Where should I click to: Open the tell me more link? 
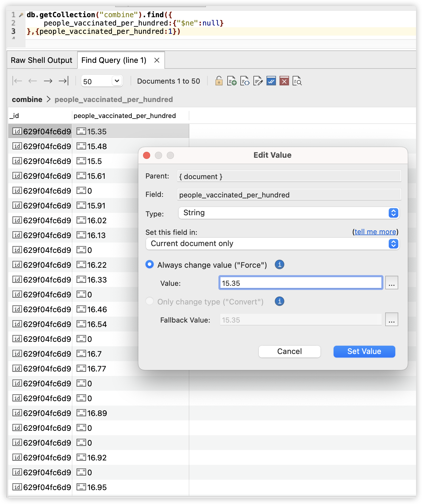pos(375,232)
